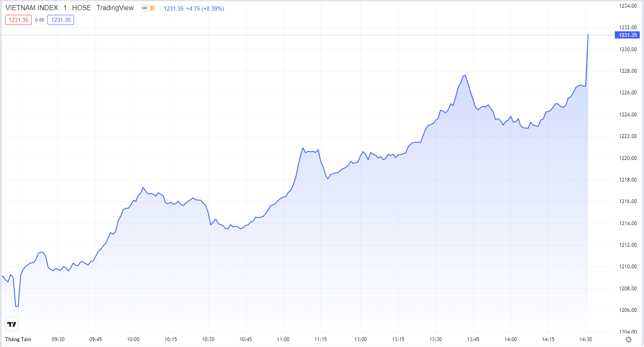The height and width of the screenshot is (347, 644).
Task: Click the 0.00 spread value
Action: [x=40, y=20]
